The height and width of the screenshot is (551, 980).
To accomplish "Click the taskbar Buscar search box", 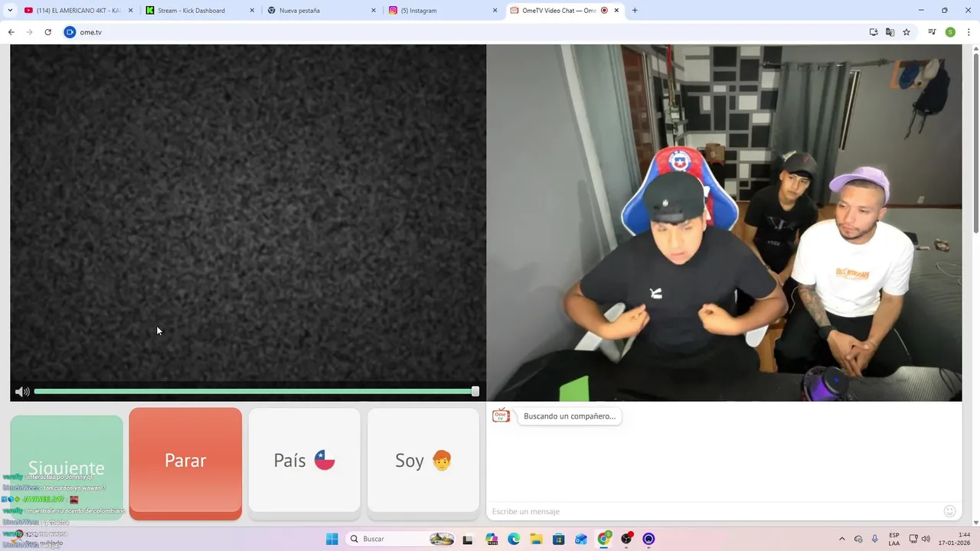I will pyautogui.click(x=400, y=539).
